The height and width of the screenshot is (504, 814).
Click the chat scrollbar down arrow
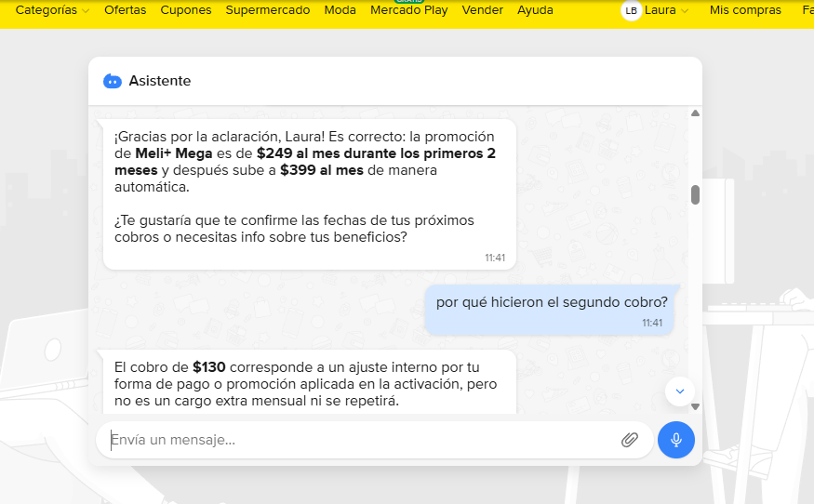tap(695, 407)
